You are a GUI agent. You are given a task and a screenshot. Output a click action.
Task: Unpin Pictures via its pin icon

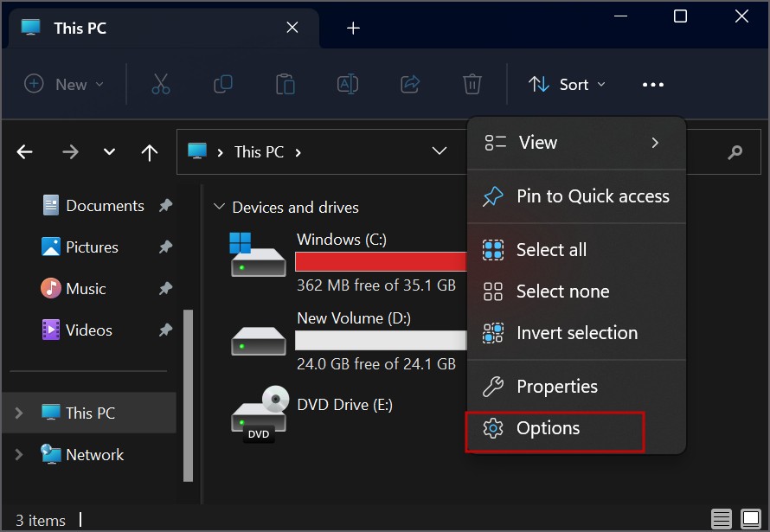(x=165, y=247)
